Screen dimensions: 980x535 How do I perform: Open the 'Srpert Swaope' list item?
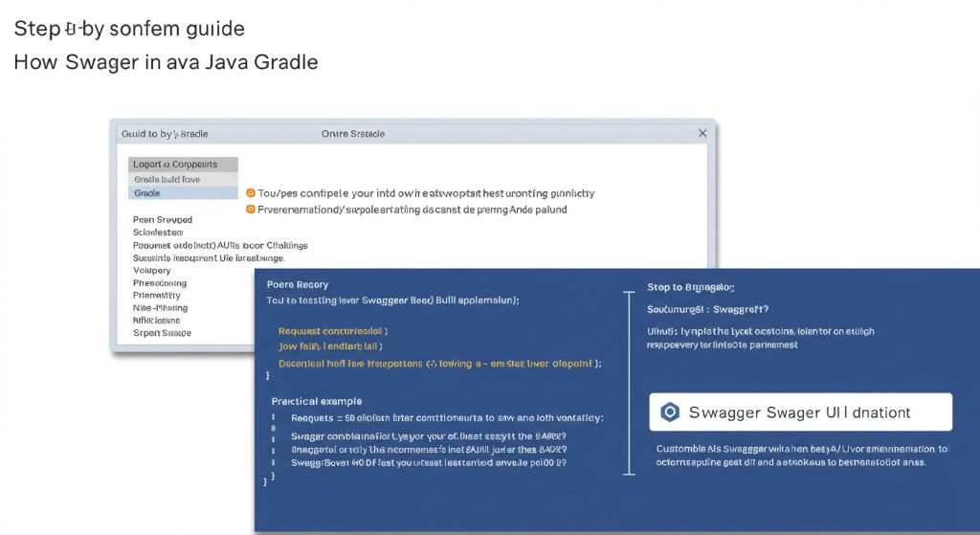[162, 333]
